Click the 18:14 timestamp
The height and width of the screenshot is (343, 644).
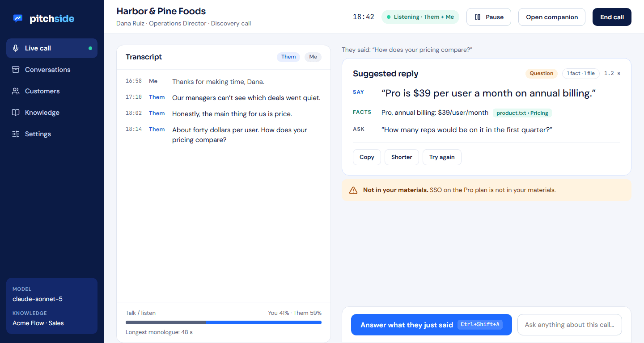tap(134, 130)
